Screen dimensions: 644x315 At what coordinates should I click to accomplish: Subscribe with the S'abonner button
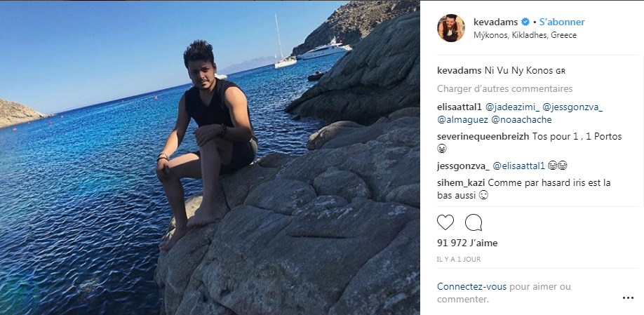pos(562,22)
